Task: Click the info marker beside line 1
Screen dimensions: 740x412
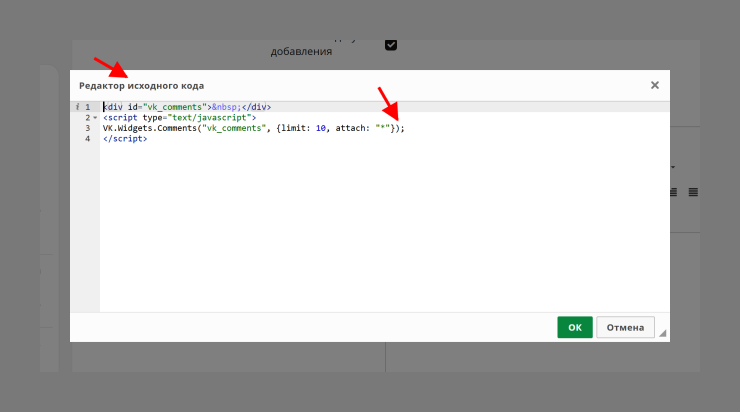Action: [77, 107]
